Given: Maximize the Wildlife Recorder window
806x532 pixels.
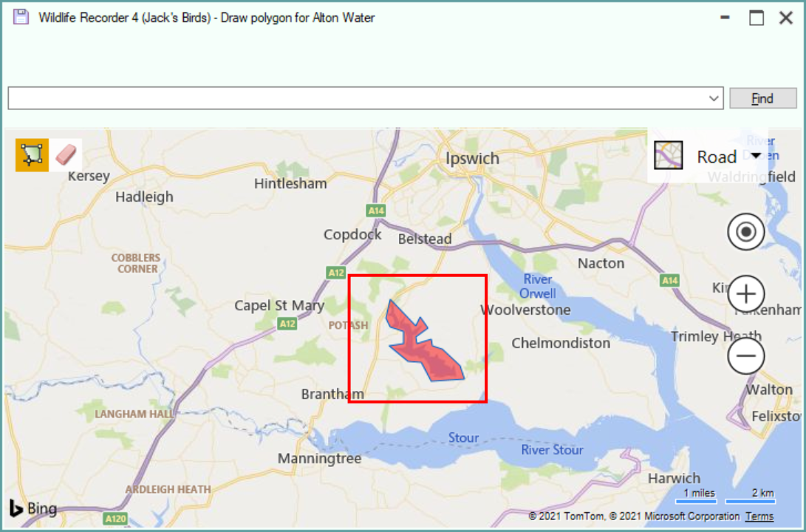Looking at the screenshot, I should click(x=757, y=18).
